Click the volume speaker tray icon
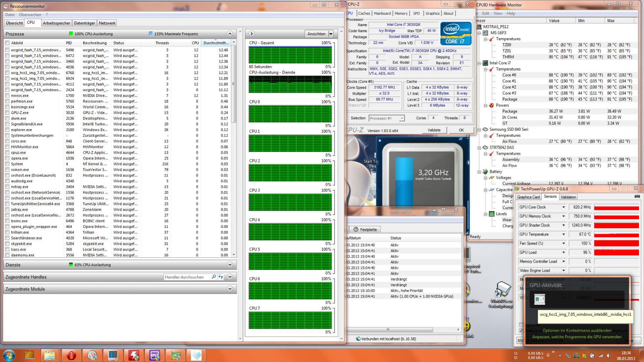Screen dimensions: 644x362 tap(608, 356)
